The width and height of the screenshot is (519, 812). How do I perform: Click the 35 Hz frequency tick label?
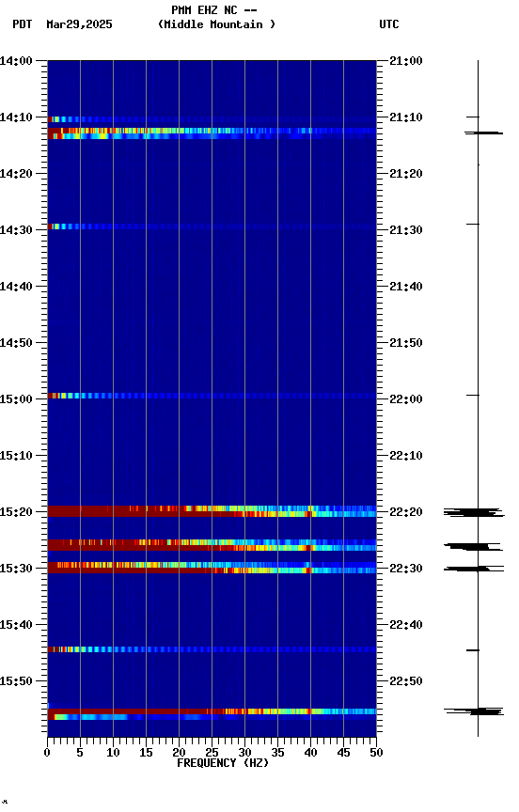(x=277, y=753)
